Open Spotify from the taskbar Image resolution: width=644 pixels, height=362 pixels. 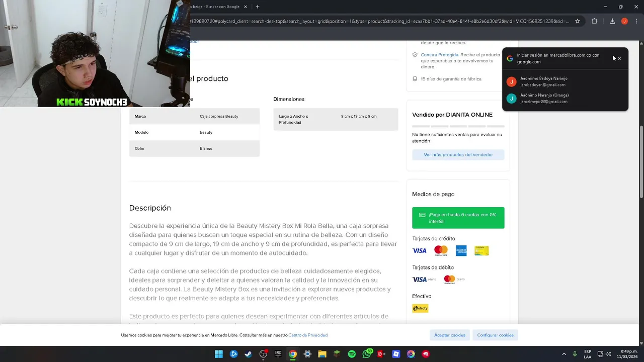[x=352, y=354]
